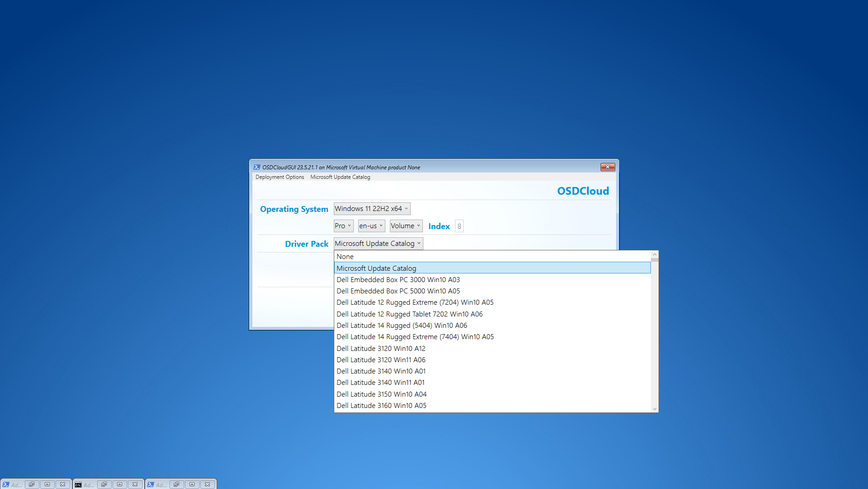Click the Command Prompt icon in minimized bar
Screen dimensions: 868x489
(x=78, y=484)
